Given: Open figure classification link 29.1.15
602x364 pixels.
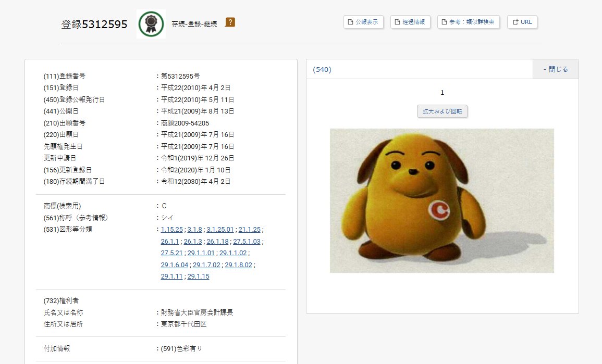Looking at the screenshot, I should coord(199,276).
